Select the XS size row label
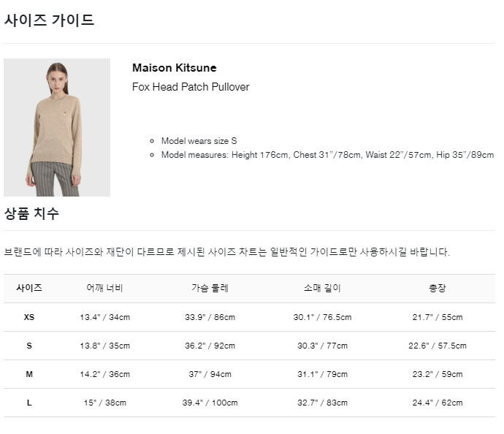The image size is (504, 434). (29, 317)
